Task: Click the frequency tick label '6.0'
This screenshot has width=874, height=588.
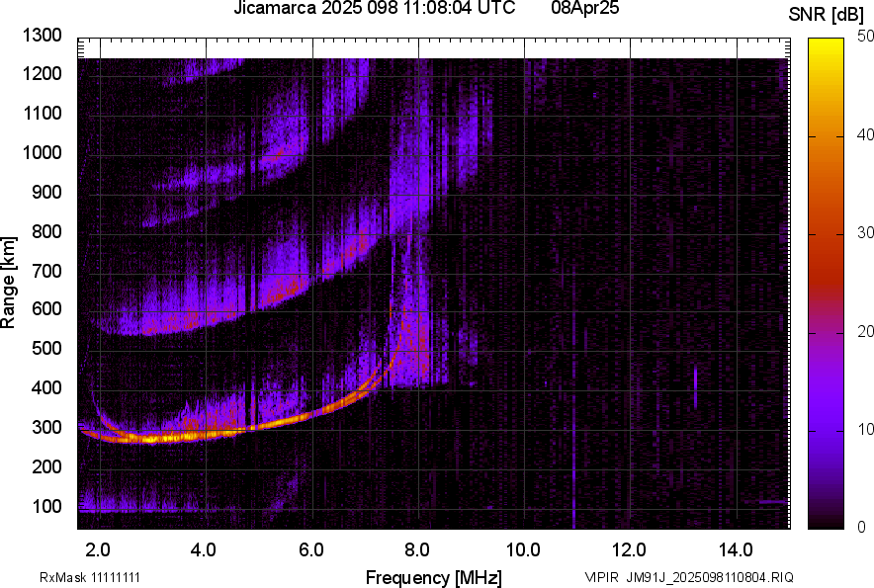Action: (310, 550)
